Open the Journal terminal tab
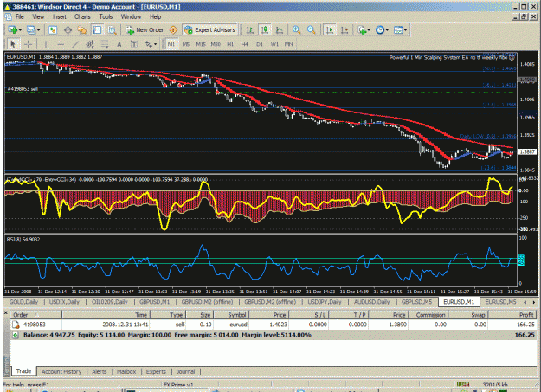541x392 pixels. (x=185, y=371)
